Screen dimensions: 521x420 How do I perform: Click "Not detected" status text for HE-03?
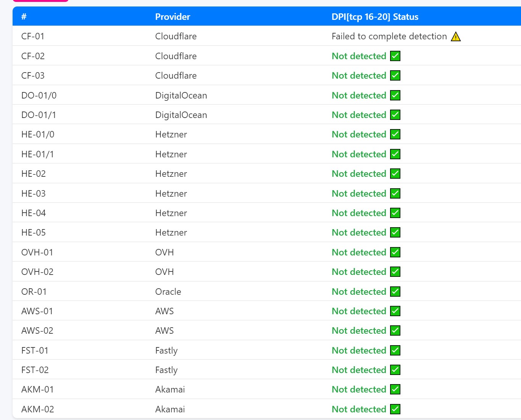[359, 194]
